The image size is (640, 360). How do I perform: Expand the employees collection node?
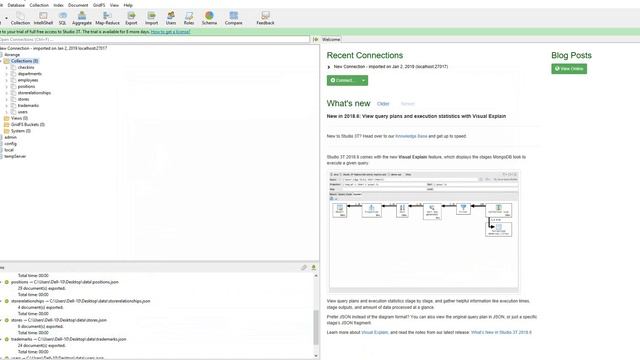point(7,80)
